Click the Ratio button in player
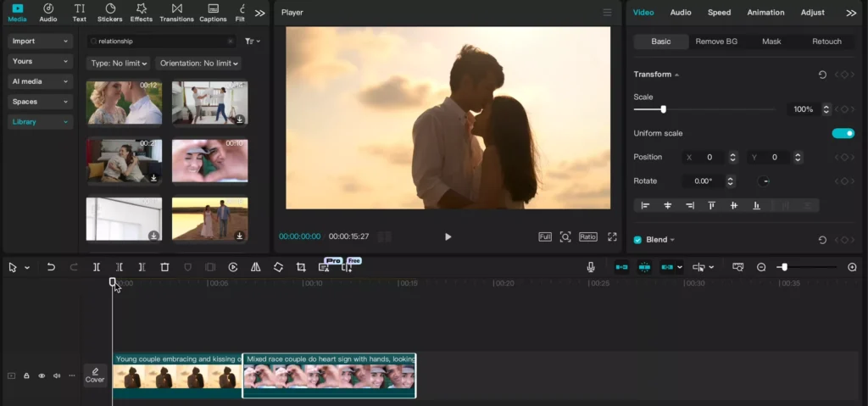 [x=588, y=236]
